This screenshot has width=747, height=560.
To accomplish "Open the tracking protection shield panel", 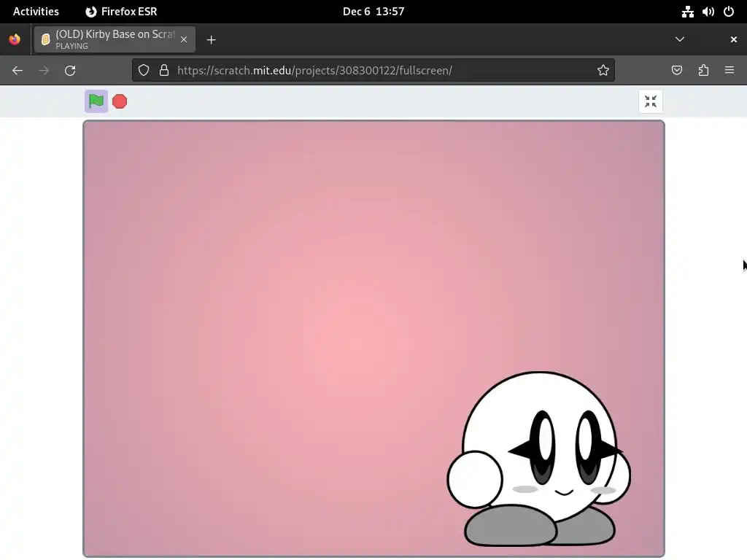I will (x=144, y=71).
